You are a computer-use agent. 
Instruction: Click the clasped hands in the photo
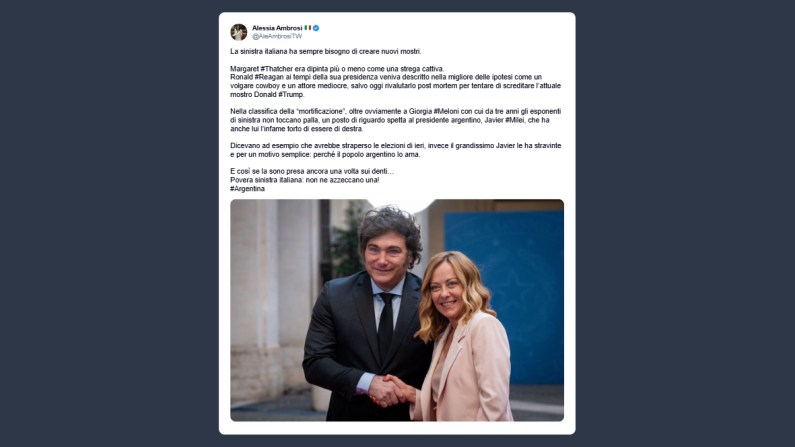pos(389,390)
